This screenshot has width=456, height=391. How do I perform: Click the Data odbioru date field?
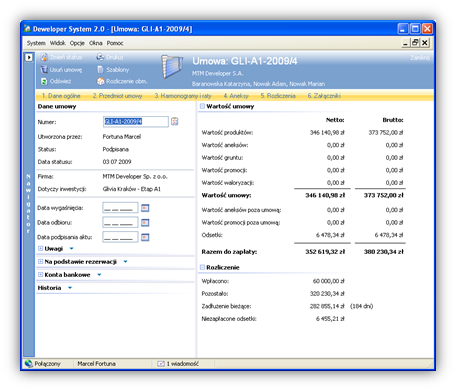(120, 223)
